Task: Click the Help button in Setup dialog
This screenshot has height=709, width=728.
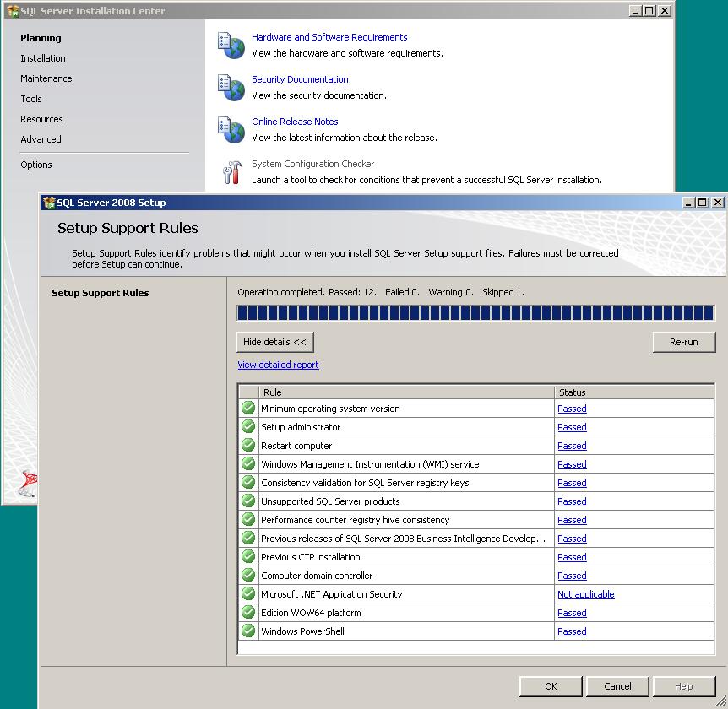Action: 684,686
